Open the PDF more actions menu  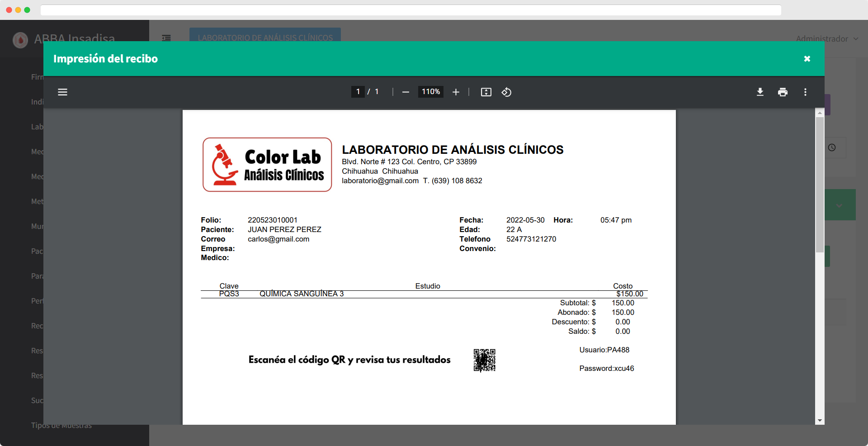point(805,92)
